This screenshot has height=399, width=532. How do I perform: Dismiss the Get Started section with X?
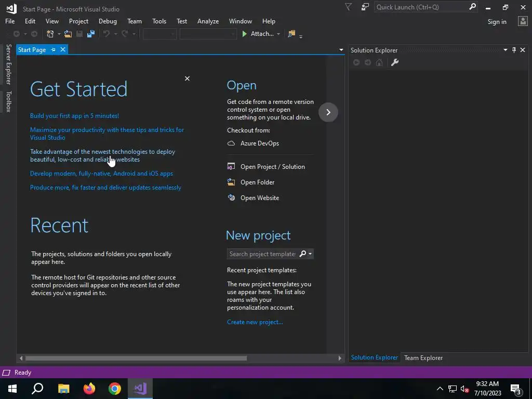(x=187, y=78)
